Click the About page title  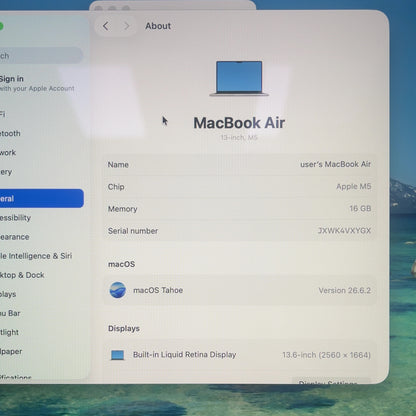point(158,26)
